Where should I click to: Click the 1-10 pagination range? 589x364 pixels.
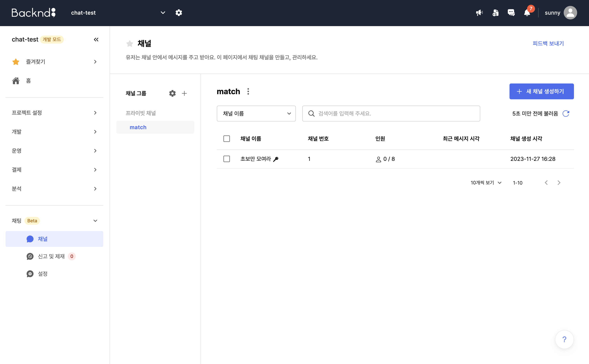[x=518, y=183]
